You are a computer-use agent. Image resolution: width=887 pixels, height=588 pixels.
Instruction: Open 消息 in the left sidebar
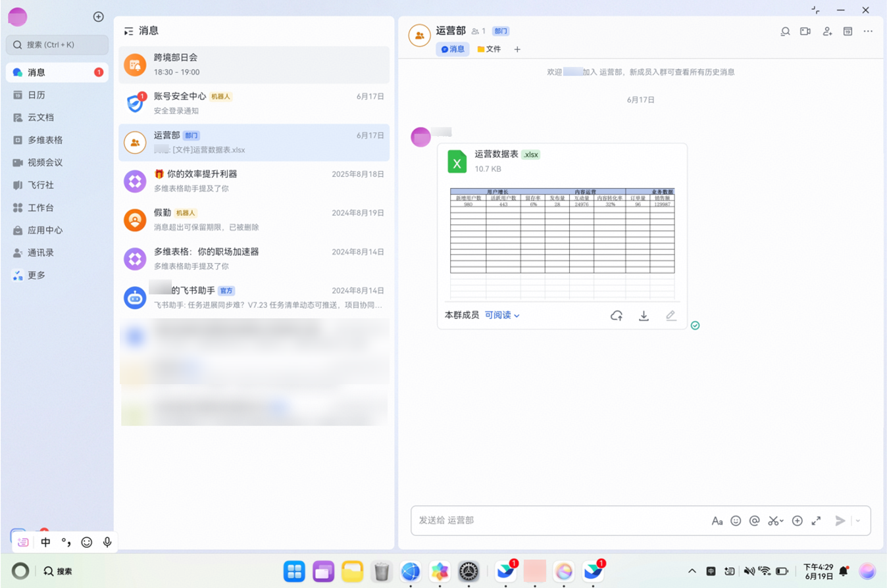(57, 72)
